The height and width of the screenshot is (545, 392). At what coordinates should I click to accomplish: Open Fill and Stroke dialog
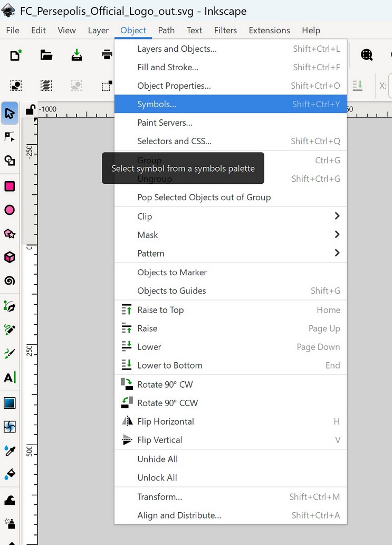click(x=168, y=67)
